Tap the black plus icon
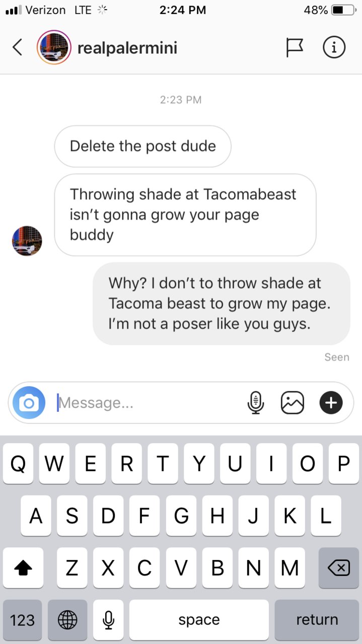The width and height of the screenshot is (362, 644). (x=331, y=403)
